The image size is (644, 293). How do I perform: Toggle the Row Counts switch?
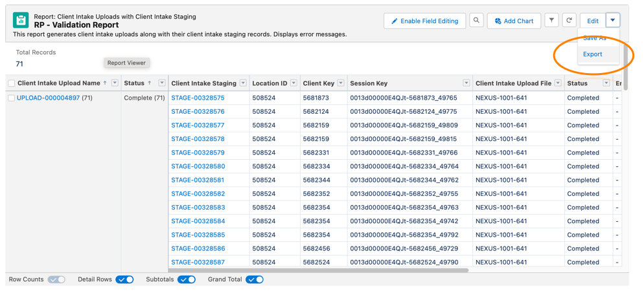tap(57, 279)
